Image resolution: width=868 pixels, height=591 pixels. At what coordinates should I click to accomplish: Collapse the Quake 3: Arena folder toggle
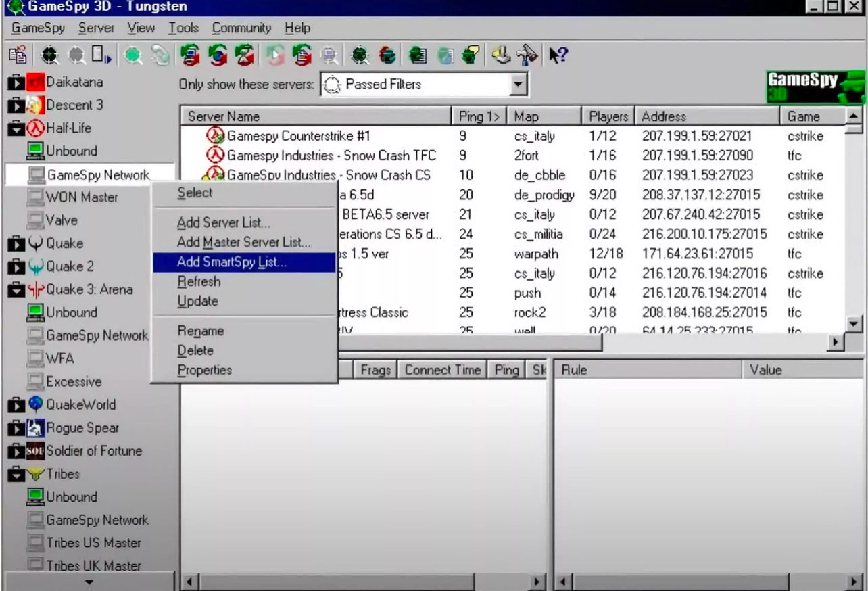pos(16,289)
